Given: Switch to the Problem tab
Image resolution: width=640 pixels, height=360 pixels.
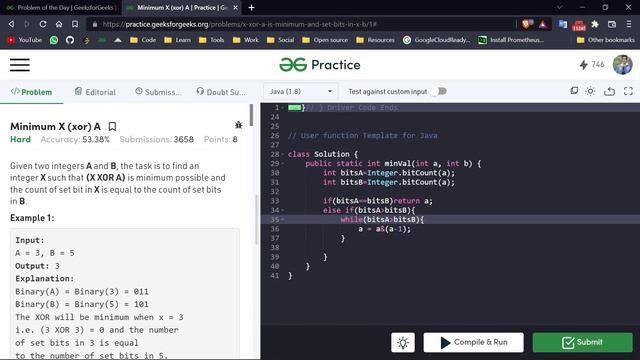Looking at the screenshot, I should [x=31, y=92].
